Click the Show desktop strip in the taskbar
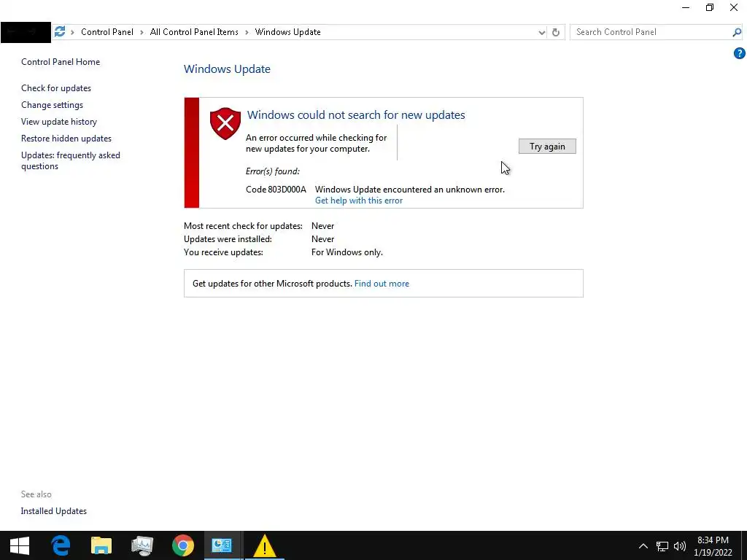Image resolution: width=747 pixels, height=560 pixels. coord(744,545)
